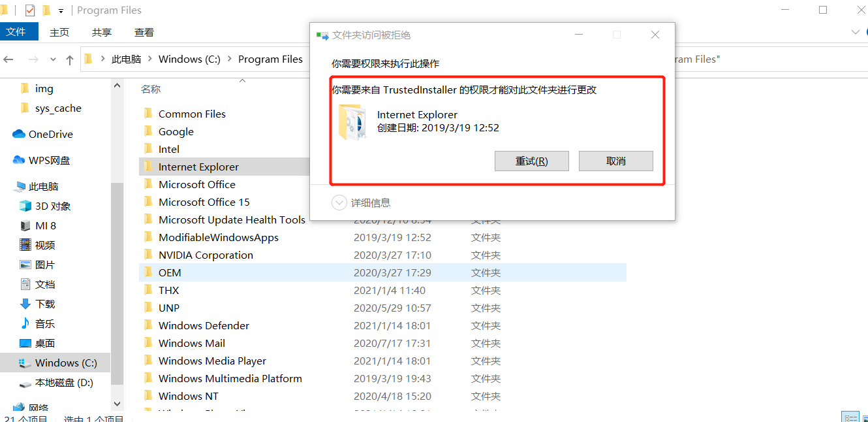Select the THX folder icon
Image resolution: width=868 pixels, height=422 pixels.
148,290
